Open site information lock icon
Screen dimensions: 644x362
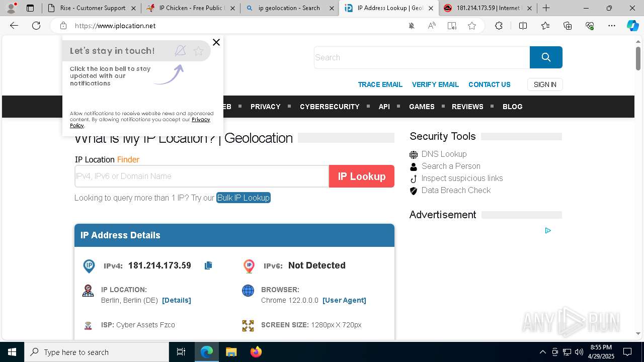[x=63, y=26]
